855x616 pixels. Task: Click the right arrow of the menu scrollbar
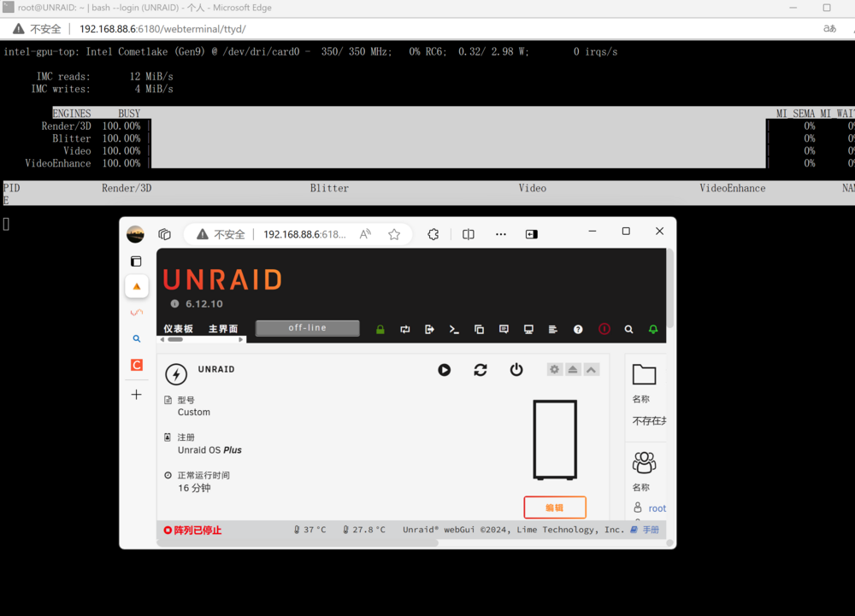(240, 339)
